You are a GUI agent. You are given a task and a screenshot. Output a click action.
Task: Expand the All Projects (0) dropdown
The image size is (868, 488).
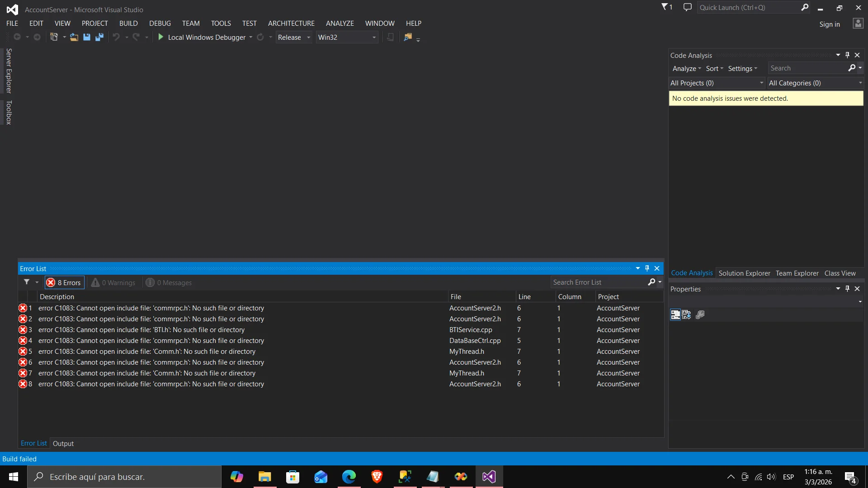(x=717, y=83)
